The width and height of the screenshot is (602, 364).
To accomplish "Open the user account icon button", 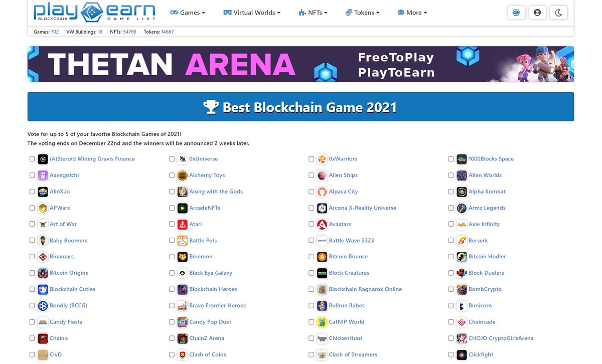I will point(537,13).
